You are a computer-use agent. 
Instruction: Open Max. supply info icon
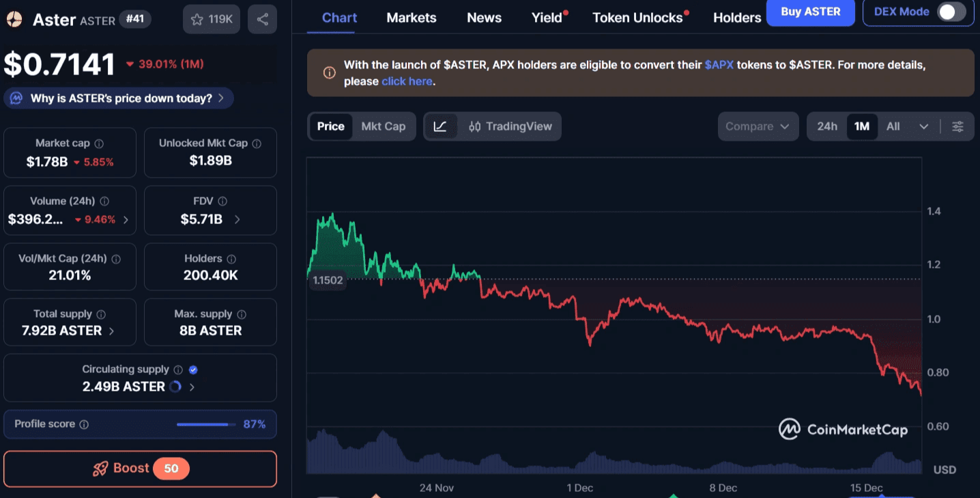242,314
